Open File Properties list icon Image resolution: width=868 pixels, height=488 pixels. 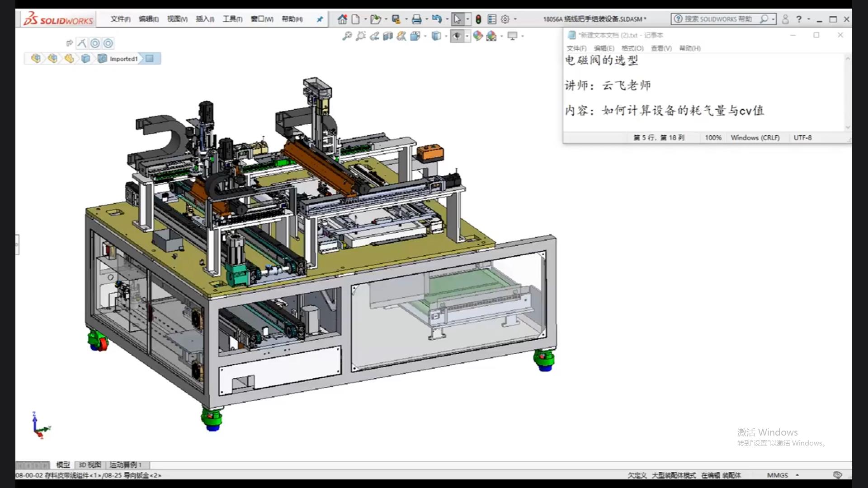click(x=492, y=19)
